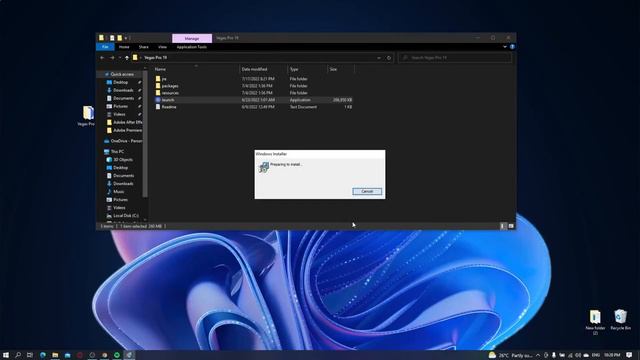
Task: Select This PC in navigation pane
Action: [117, 151]
